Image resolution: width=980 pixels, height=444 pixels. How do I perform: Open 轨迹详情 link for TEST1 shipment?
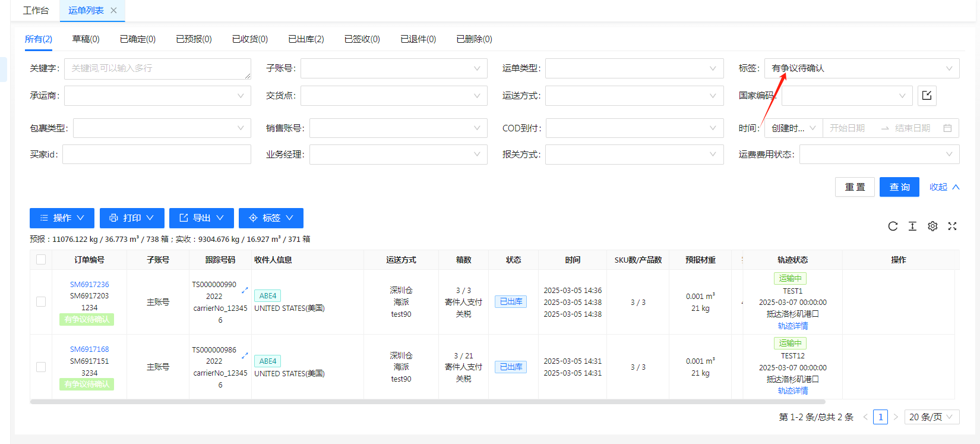[x=792, y=326]
